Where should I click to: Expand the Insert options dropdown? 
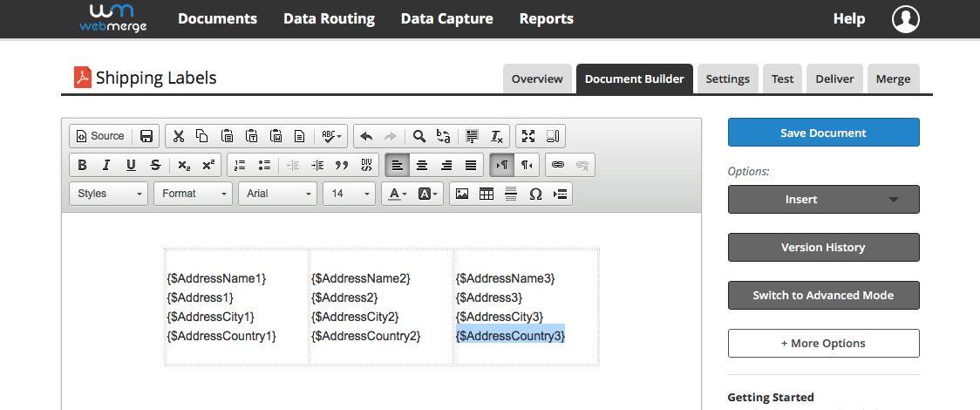click(x=823, y=200)
